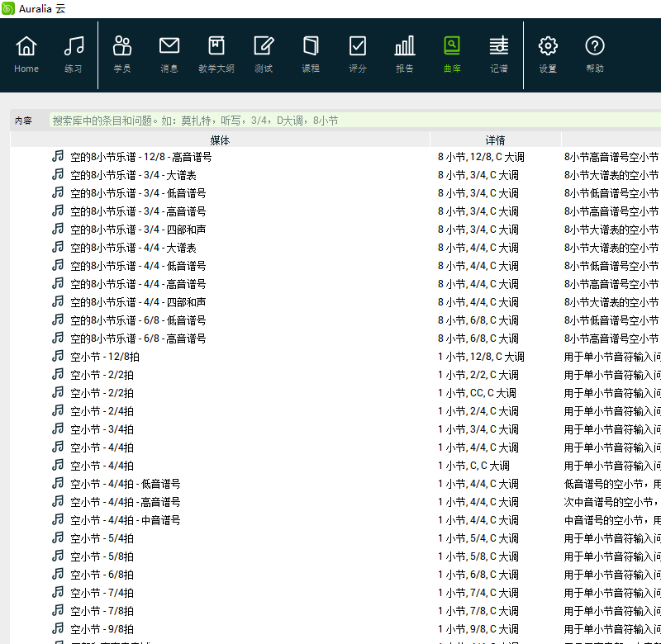
Task: Click details cell 8 小节, 12/8, C 大调
Action: click(481, 157)
